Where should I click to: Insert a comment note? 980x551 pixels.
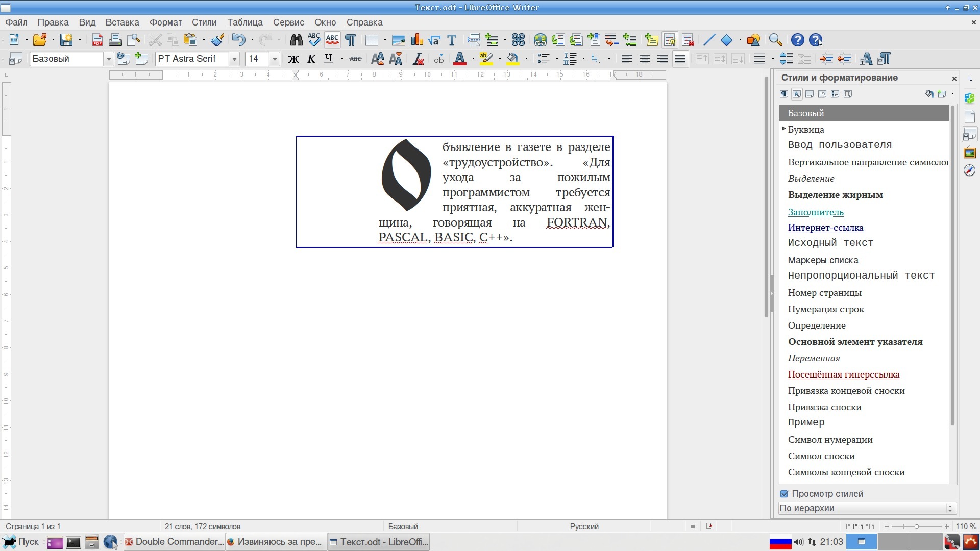pyautogui.click(x=651, y=40)
